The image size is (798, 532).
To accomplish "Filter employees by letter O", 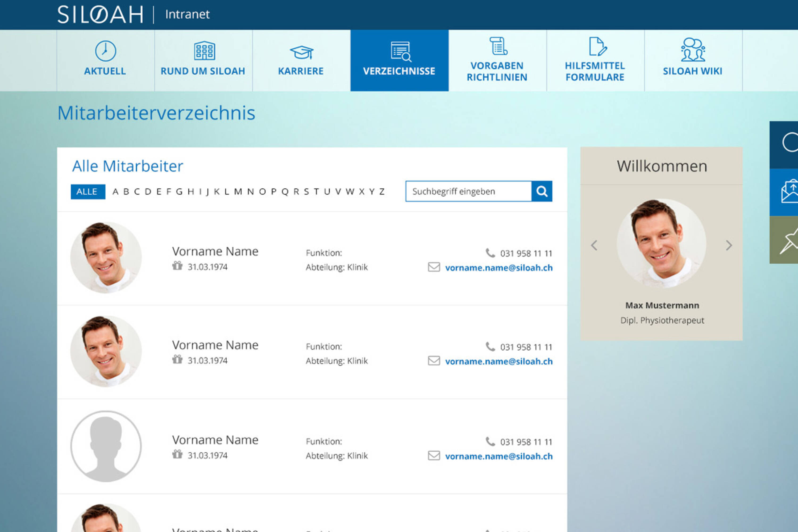I will (262, 192).
